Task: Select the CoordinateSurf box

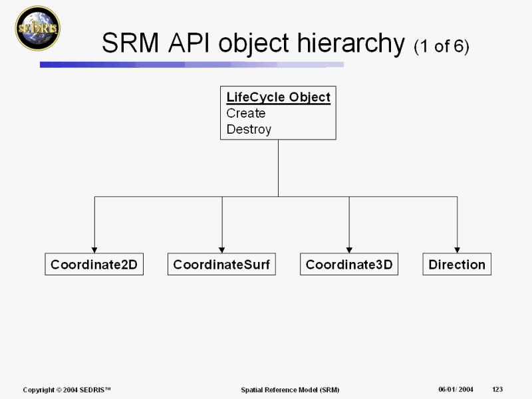Action: pyautogui.click(x=221, y=265)
